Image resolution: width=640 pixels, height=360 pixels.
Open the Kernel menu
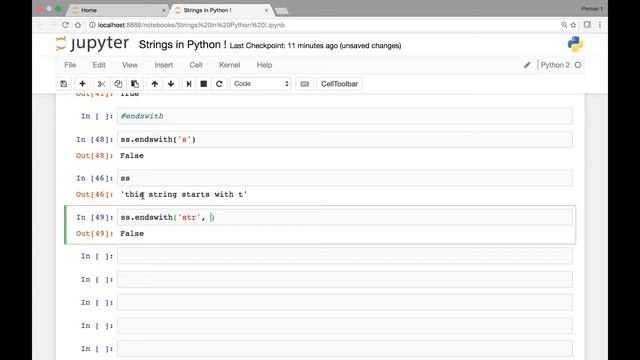tap(229, 65)
